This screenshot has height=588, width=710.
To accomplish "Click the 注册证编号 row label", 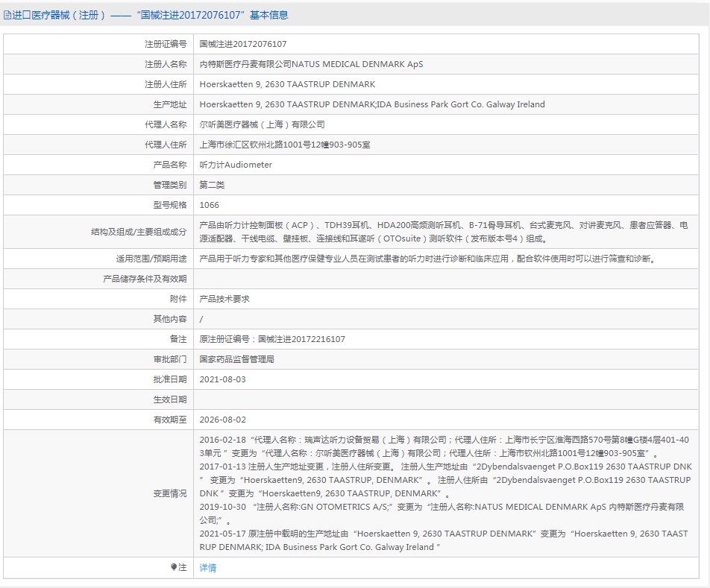I will click(166, 44).
